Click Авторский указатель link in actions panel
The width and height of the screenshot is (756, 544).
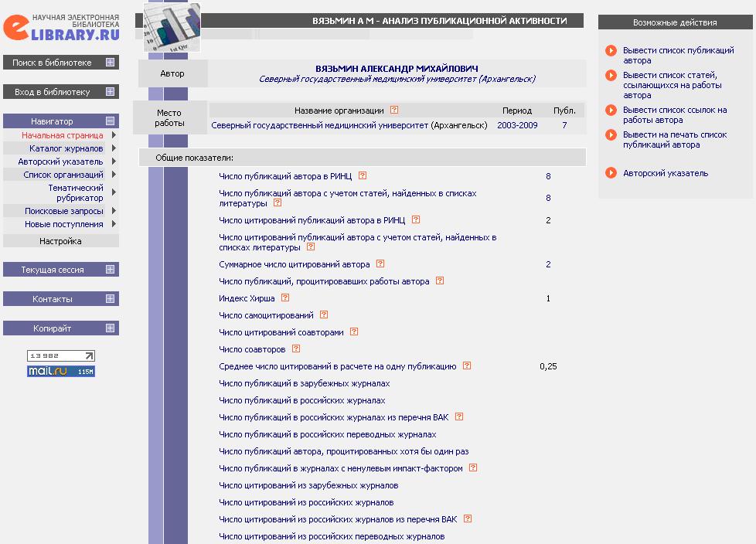coord(666,173)
